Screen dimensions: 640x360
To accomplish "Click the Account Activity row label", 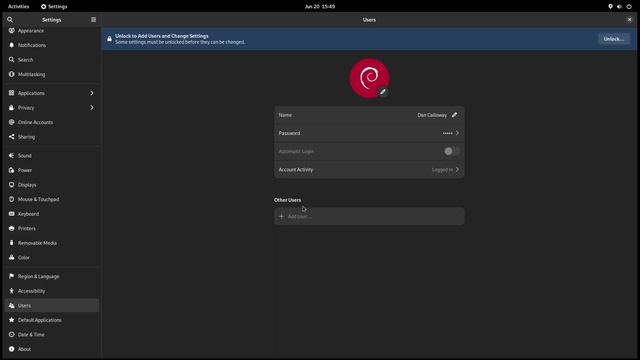I will point(296,169).
